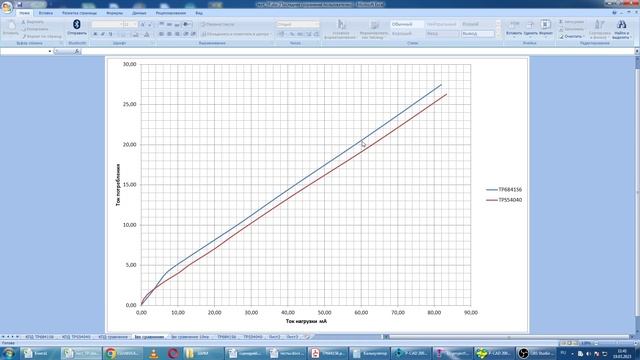Click the fx Insert Function button
Viewport: 640px width, 360px height.
(x=77, y=51)
